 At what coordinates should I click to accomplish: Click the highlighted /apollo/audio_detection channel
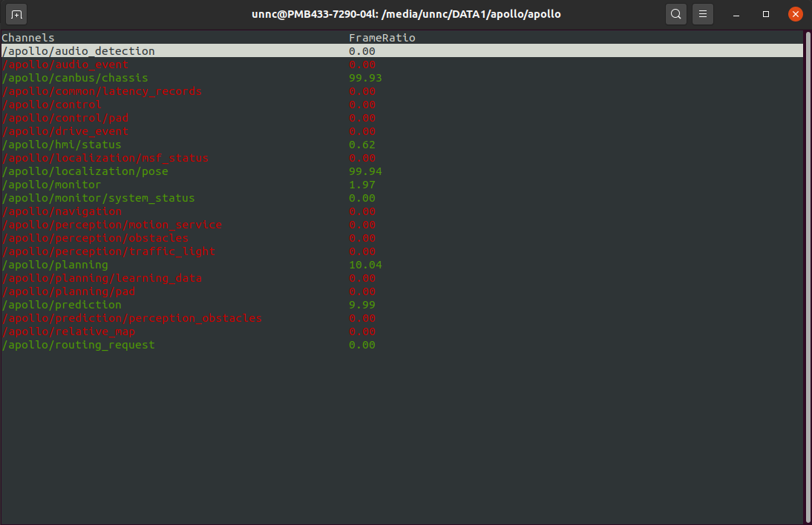pyautogui.click(x=79, y=50)
